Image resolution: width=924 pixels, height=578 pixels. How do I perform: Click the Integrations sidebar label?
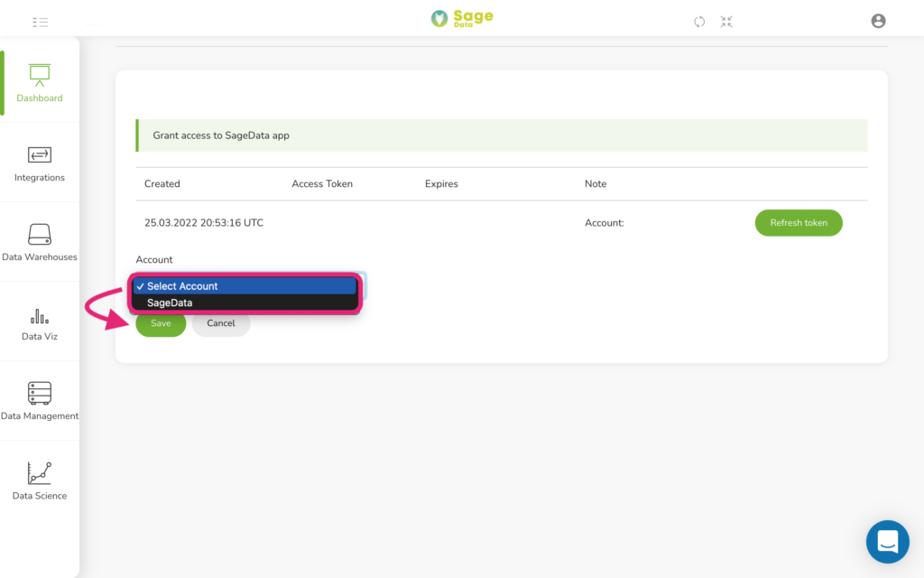(x=40, y=178)
